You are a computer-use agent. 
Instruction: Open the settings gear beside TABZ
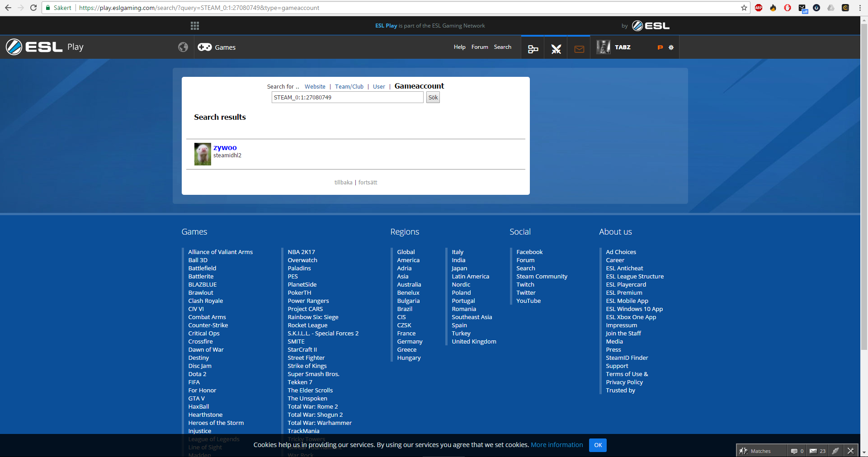pyautogui.click(x=671, y=47)
